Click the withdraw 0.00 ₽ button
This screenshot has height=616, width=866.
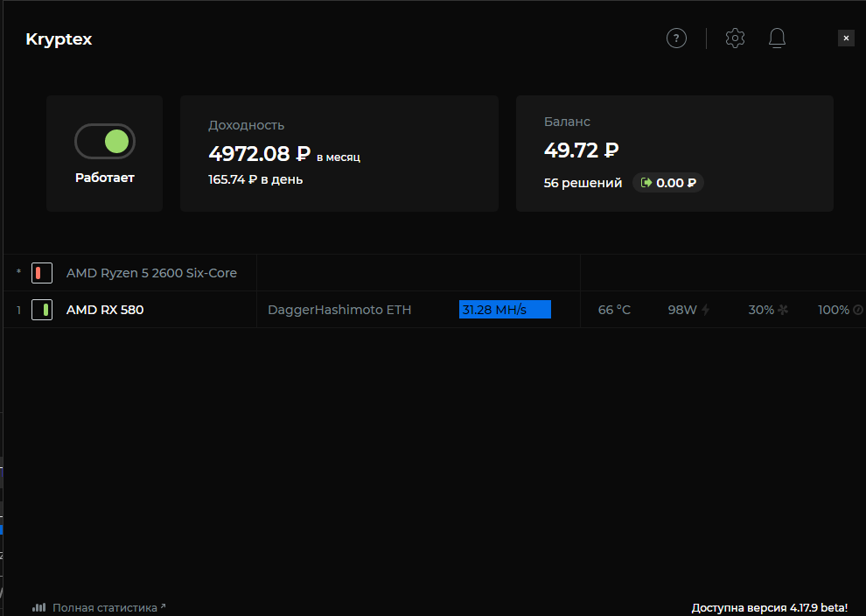(x=667, y=183)
